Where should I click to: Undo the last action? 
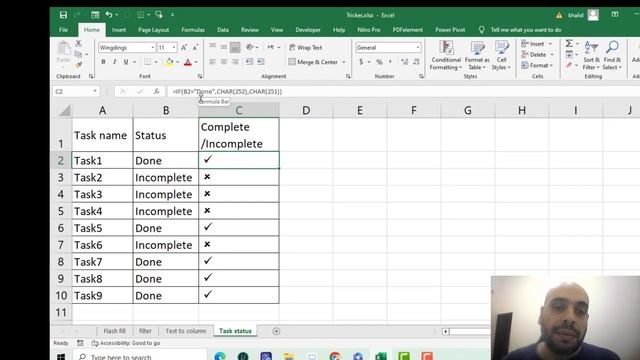[109, 15]
